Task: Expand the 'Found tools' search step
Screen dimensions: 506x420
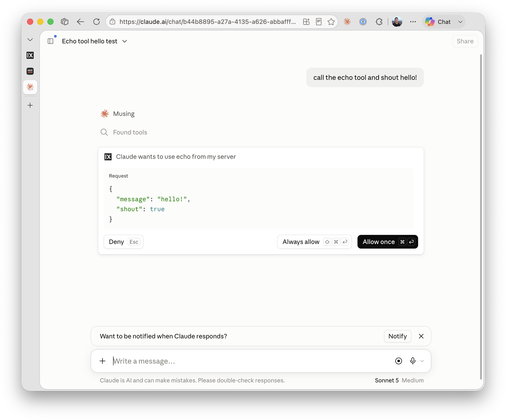Action: pos(124,132)
